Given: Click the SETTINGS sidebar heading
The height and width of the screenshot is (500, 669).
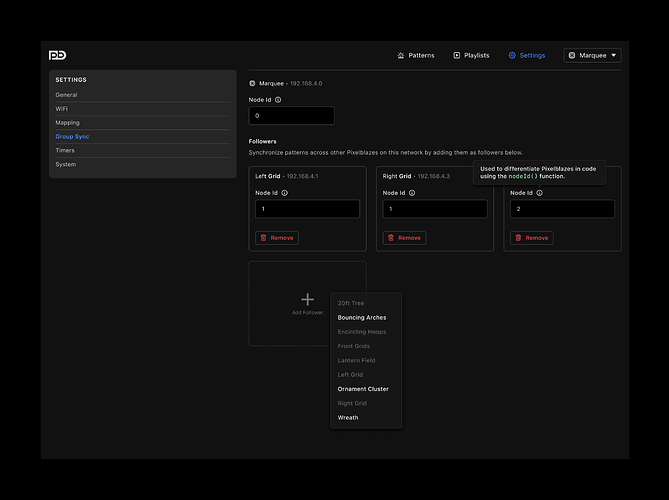Looking at the screenshot, I should (71, 80).
